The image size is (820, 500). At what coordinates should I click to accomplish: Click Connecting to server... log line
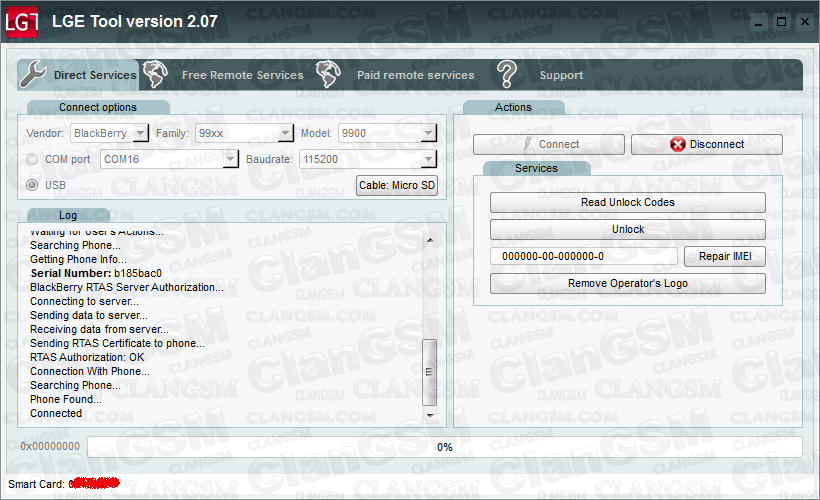click(x=84, y=301)
